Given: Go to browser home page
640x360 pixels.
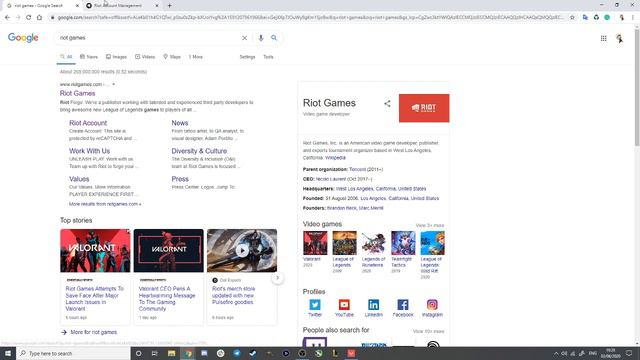Looking at the screenshot, I should pos(39,18).
